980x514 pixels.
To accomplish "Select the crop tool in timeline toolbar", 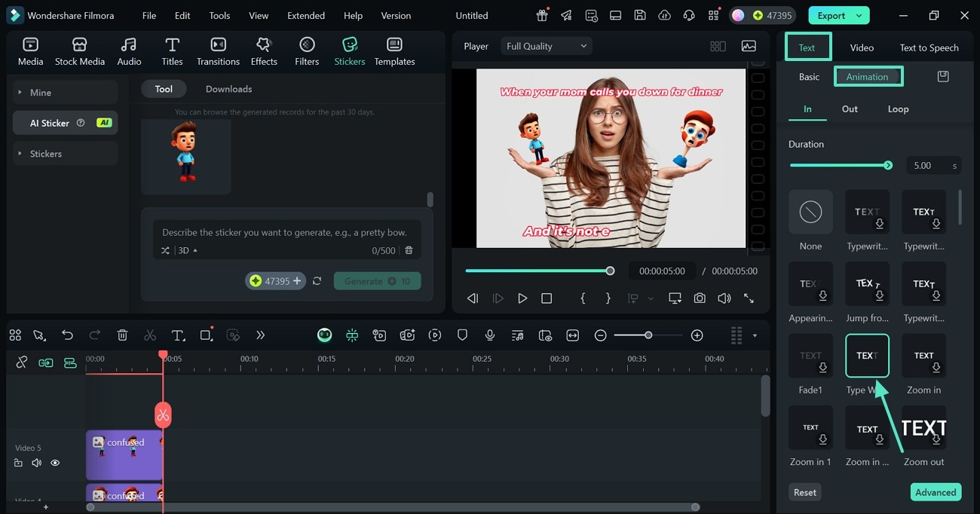I will point(206,335).
